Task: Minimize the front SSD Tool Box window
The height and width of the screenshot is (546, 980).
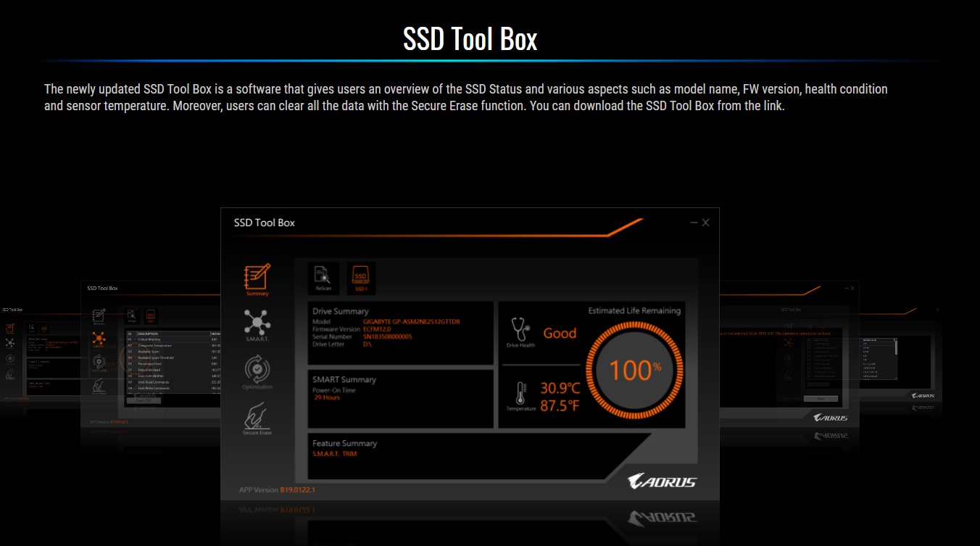Action: 694,223
